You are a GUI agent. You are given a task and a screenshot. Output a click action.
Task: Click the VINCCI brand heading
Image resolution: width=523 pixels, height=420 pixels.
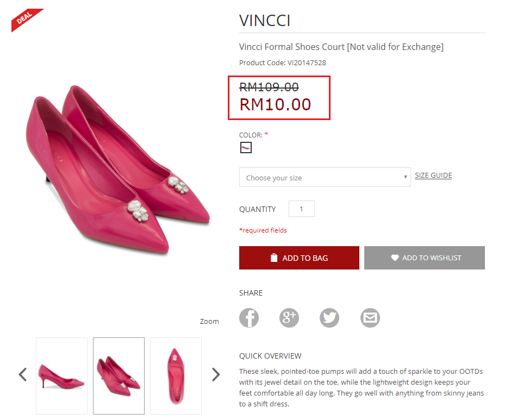click(x=265, y=21)
